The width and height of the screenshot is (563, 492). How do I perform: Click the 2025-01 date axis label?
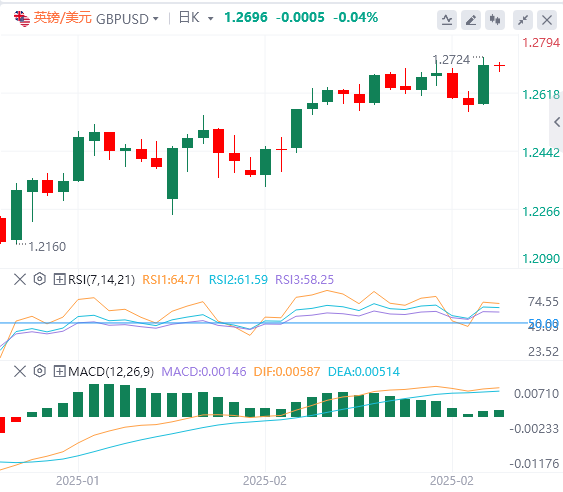[78, 481]
